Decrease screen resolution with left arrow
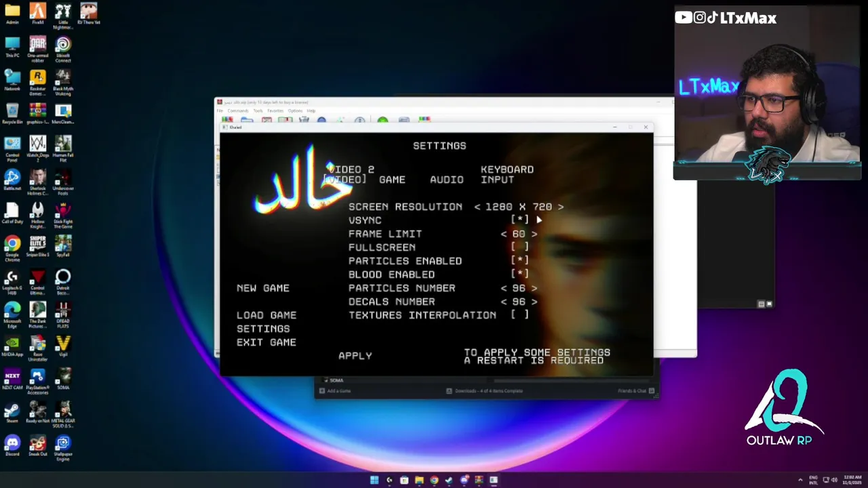This screenshot has height=488, width=868. click(x=477, y=207)
